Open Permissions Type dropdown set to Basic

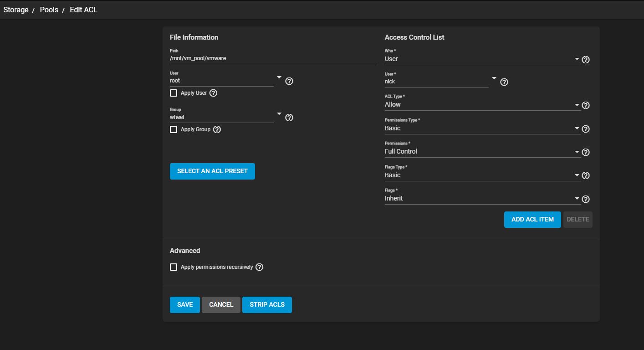click(x=482, y=128)
